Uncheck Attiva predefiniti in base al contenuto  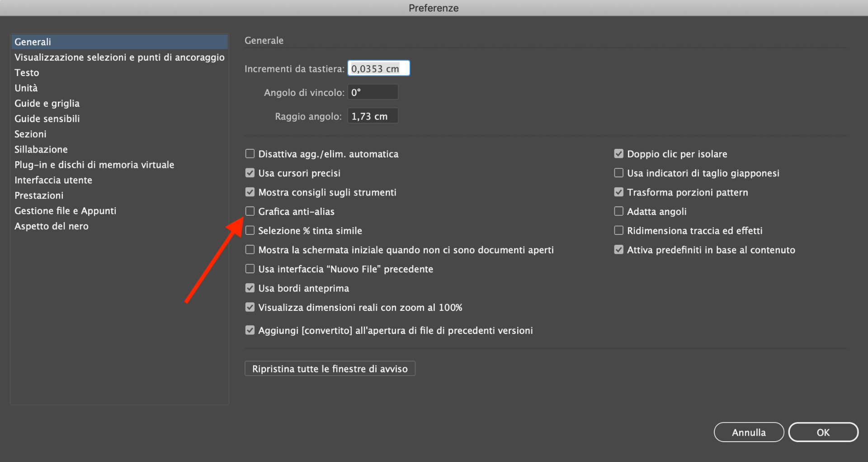[619, 250]
